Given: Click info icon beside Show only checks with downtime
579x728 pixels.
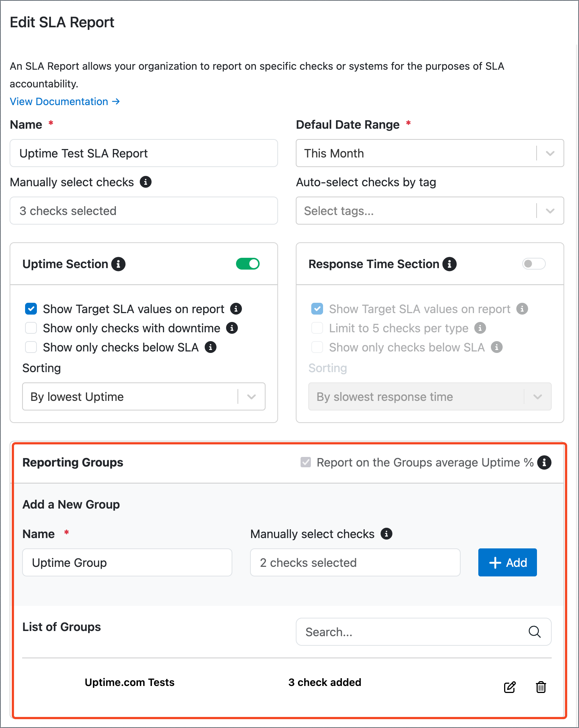Looking at the screenshot, I should [x=232, y=328].
